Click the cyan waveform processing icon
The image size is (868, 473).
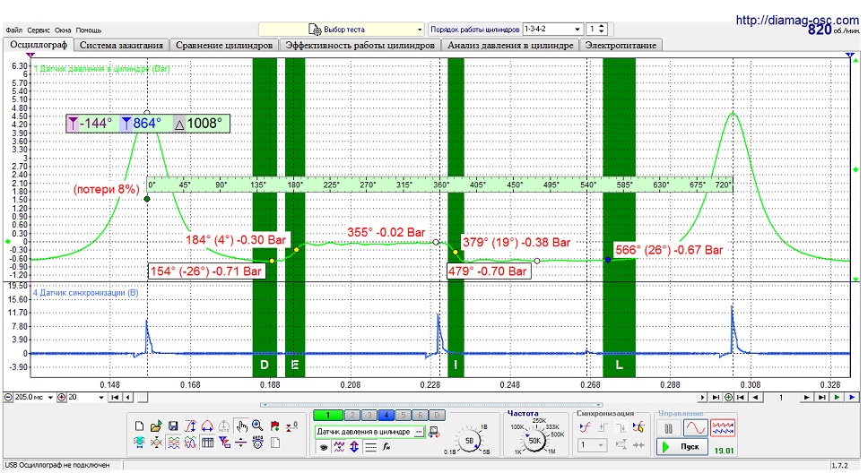click(139, 443)
